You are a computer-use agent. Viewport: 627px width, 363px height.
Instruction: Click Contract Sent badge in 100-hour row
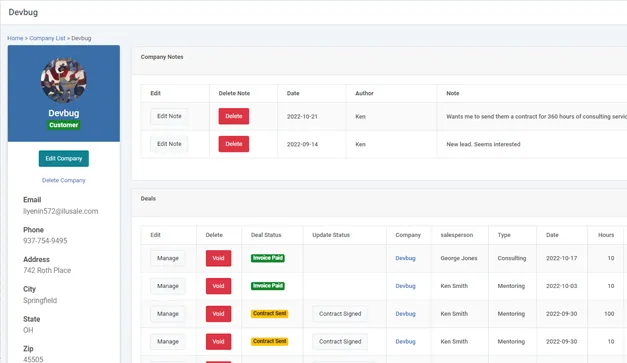pos(270,314)
